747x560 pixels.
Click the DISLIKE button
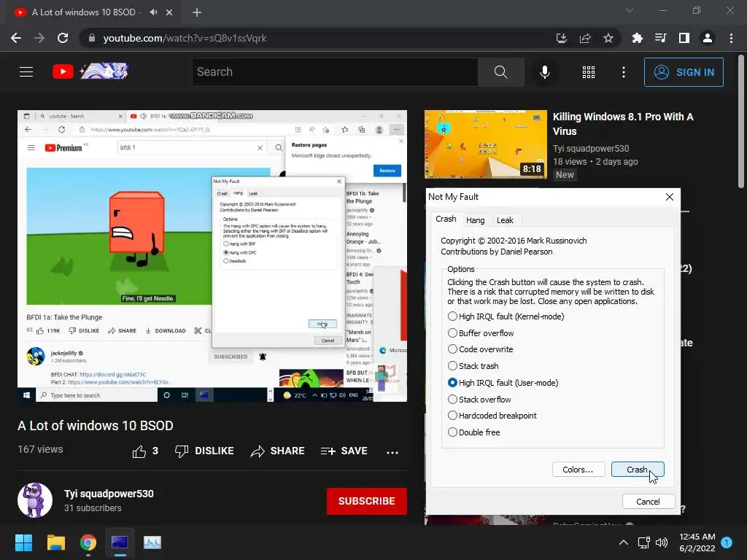[x=204, y=451]
